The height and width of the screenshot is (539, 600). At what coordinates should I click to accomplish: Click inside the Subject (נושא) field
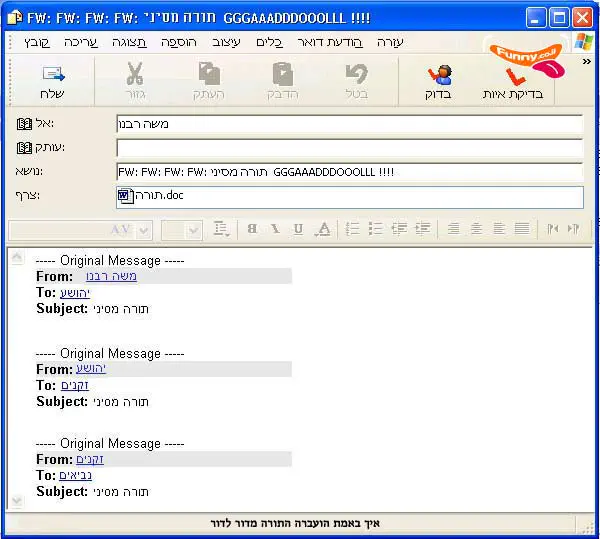click(348, 172)
